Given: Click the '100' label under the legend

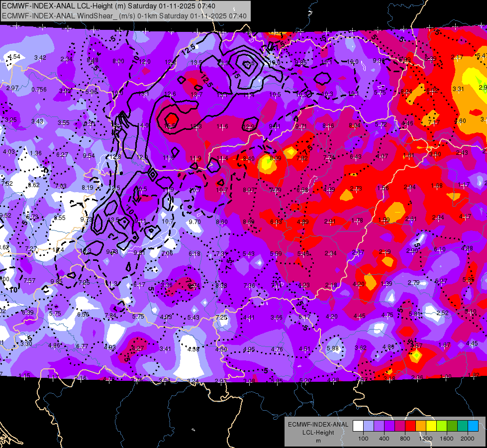Looking at the screenshot, I should [x=363, y=439].
